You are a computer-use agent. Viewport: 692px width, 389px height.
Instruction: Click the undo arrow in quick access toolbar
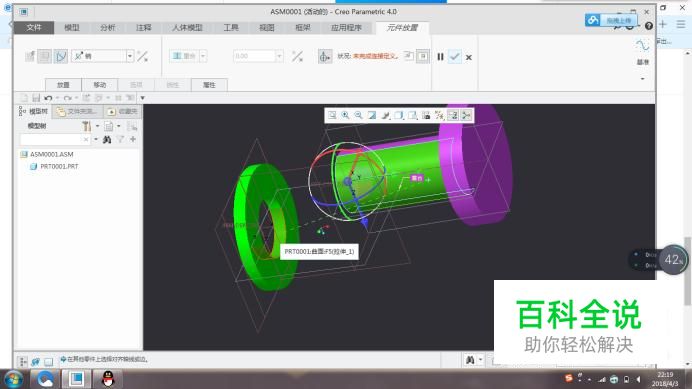pyautogui.click(x=48, y=98)
